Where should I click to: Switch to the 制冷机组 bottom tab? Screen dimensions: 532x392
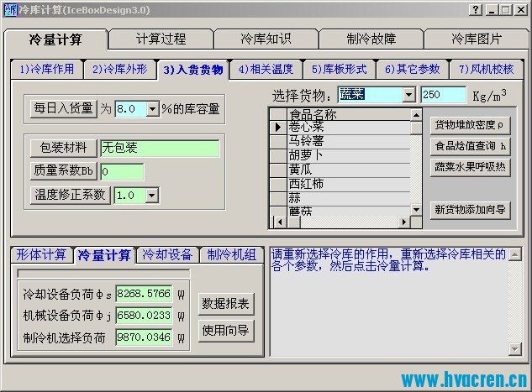[x=231, y=255]
